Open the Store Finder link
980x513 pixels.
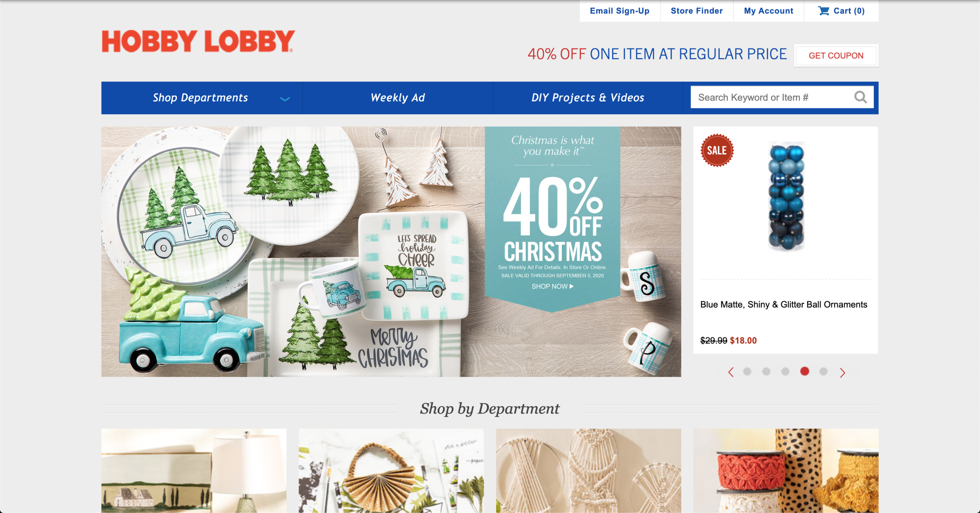[697, 11]
